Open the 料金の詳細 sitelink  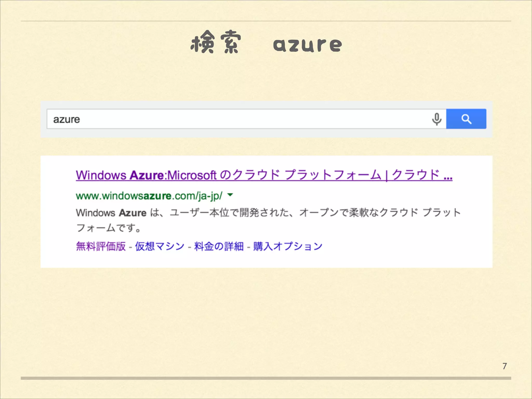point(219,246)
